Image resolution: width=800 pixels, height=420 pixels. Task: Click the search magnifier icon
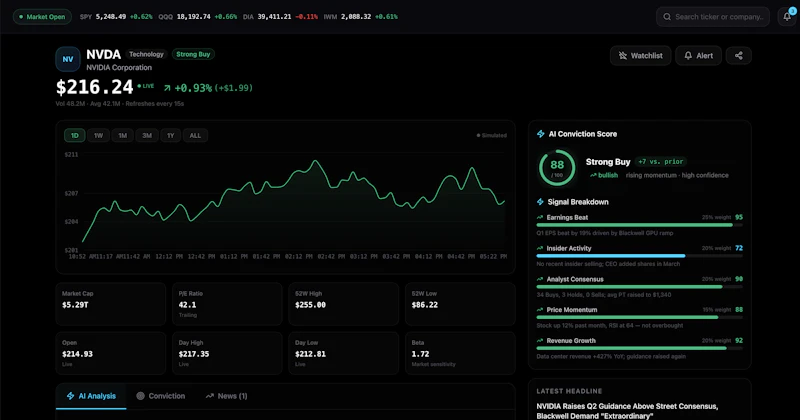pyautogui.click(x=667, y=17)
